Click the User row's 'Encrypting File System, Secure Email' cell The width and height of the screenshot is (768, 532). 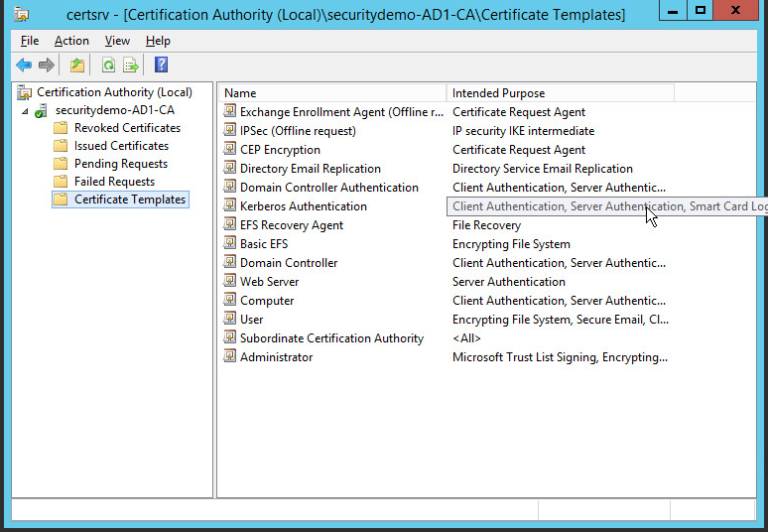561,320
